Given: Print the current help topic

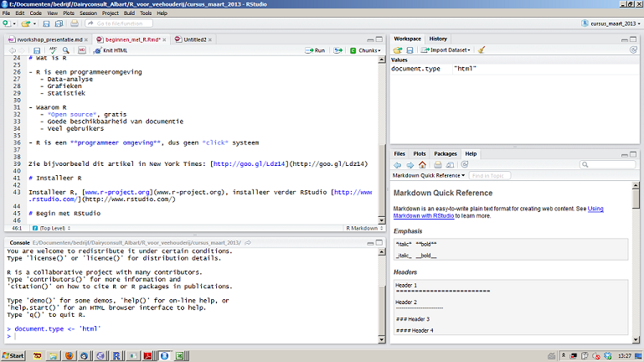Looking at the screenshot, I should (x=437, y=165).
